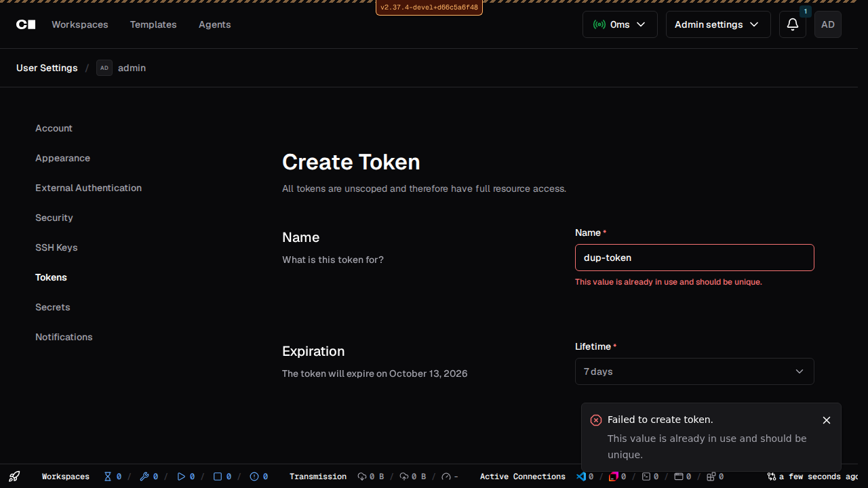Click 'What is this token for?' text
This screenshot has width=868, height=488.
[x=333, y=260]
